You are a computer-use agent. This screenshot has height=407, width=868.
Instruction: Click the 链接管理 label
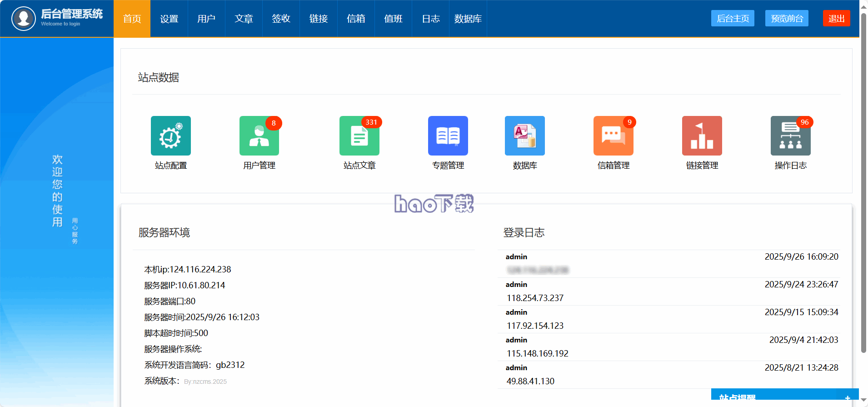(702, 166)
